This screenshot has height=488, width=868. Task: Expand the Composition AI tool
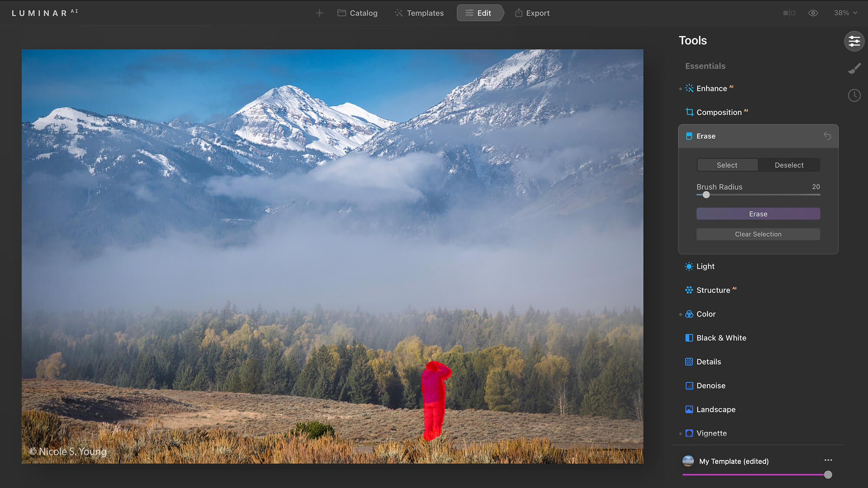click(719, 112)
